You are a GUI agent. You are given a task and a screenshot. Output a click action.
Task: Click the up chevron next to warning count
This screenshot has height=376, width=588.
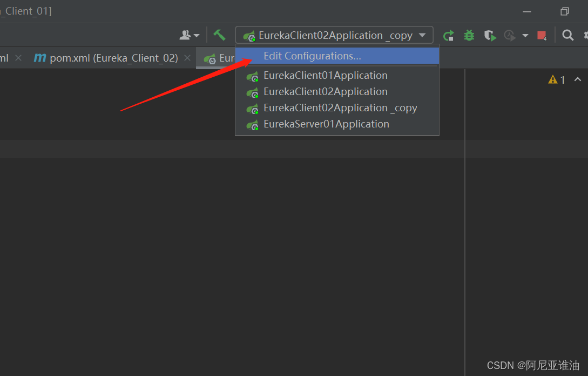pos(578,79)
